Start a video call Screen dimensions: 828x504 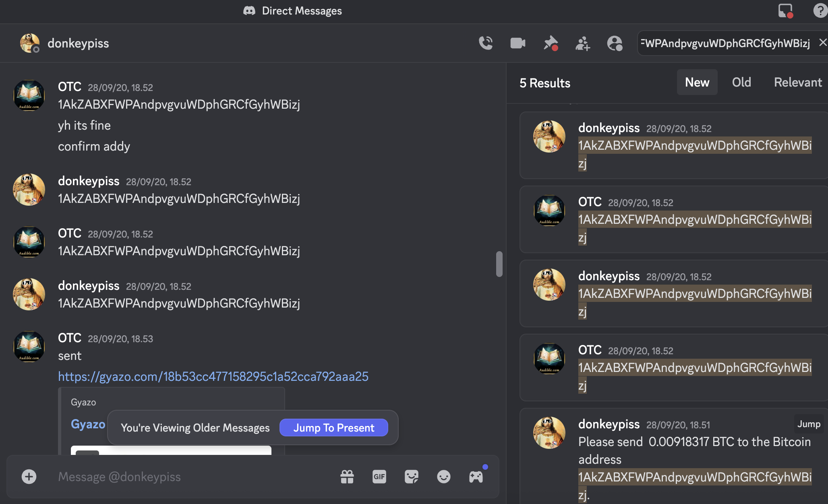pyautogui.click(x=517, y=43)
